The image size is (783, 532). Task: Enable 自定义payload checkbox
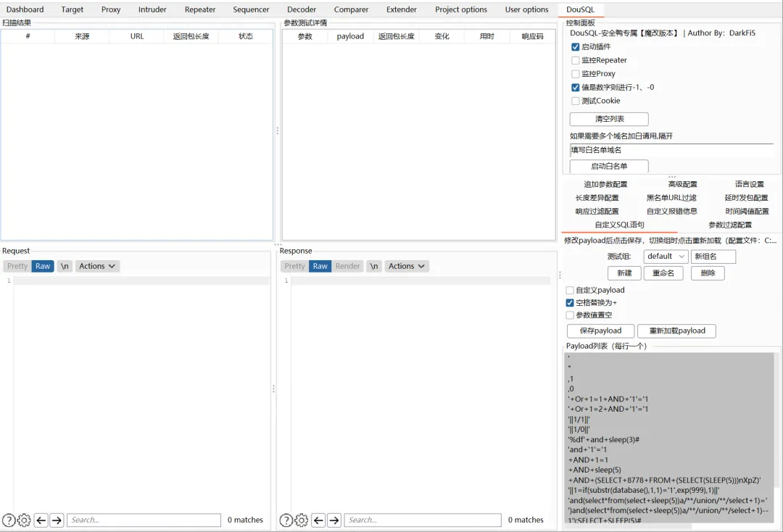pos(570,290)
